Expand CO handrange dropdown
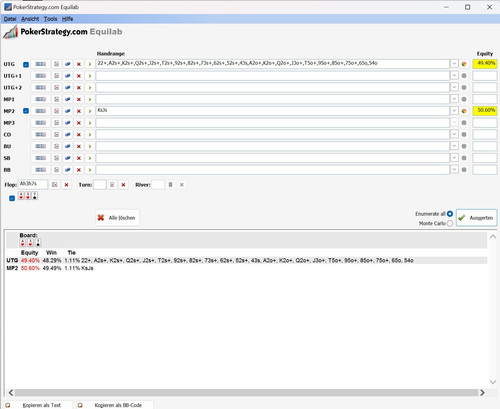500x409 pixels. (x=454, y=134)
